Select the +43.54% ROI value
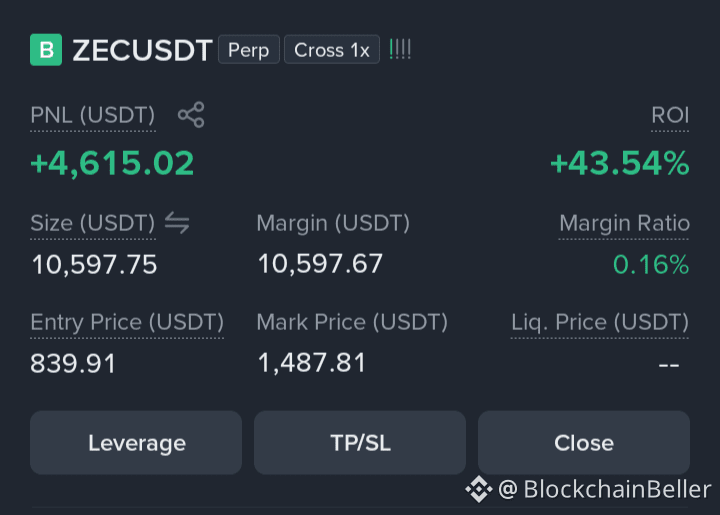The width and height of the screenshot is (720, 515). point(620,163)
